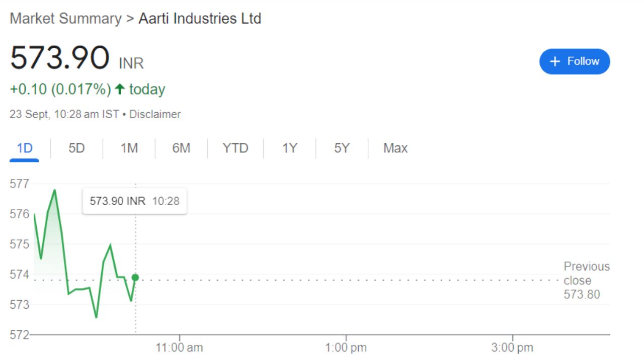Click the 23 Sept, 10:28 am IST timestamp
This screenshot has height=362, width=644.
(x=64, y=114)
